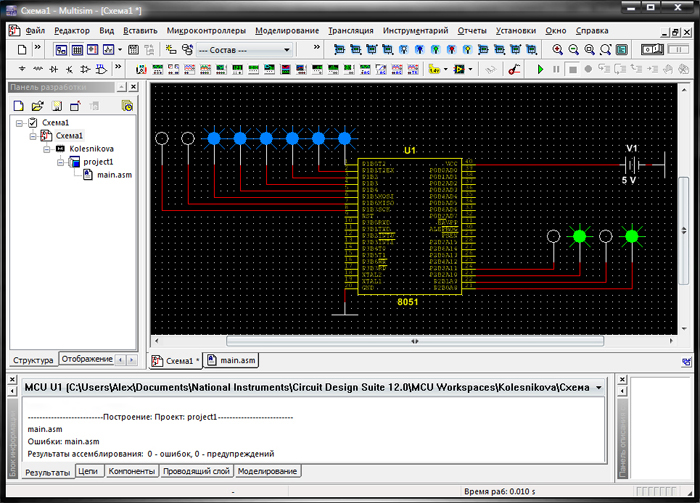Open the Микроконтроллеры menu

206,30
